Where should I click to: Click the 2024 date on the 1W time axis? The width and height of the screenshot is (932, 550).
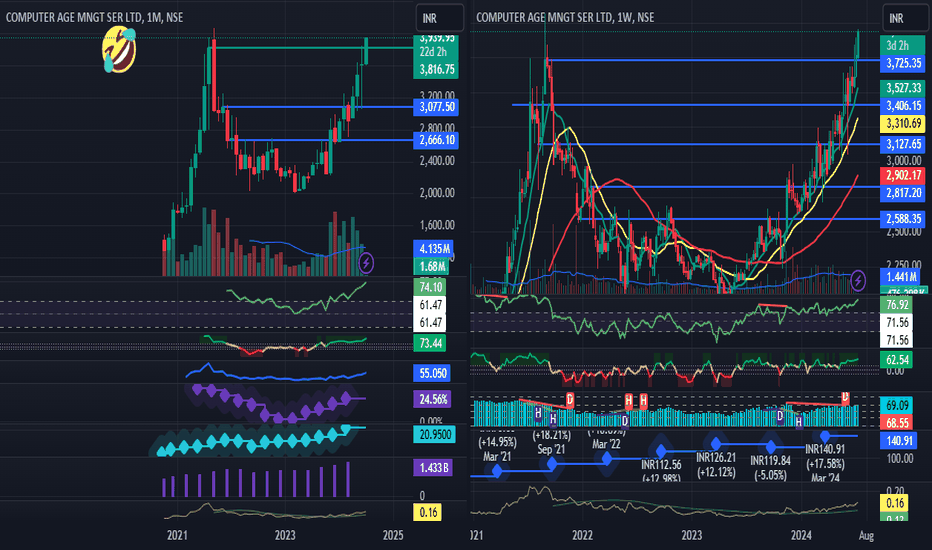tap(801, 535)
